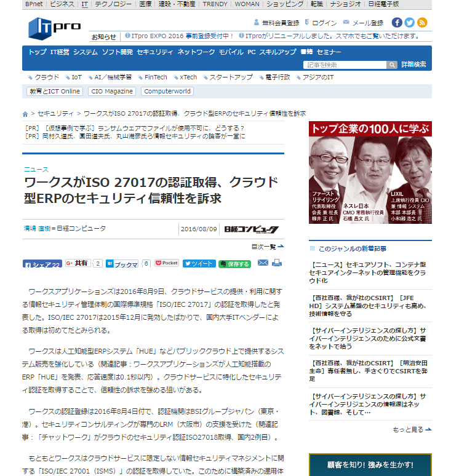Open the FinTech topic tag
This screenshot has height=476, width=451.
coord(156,77)
